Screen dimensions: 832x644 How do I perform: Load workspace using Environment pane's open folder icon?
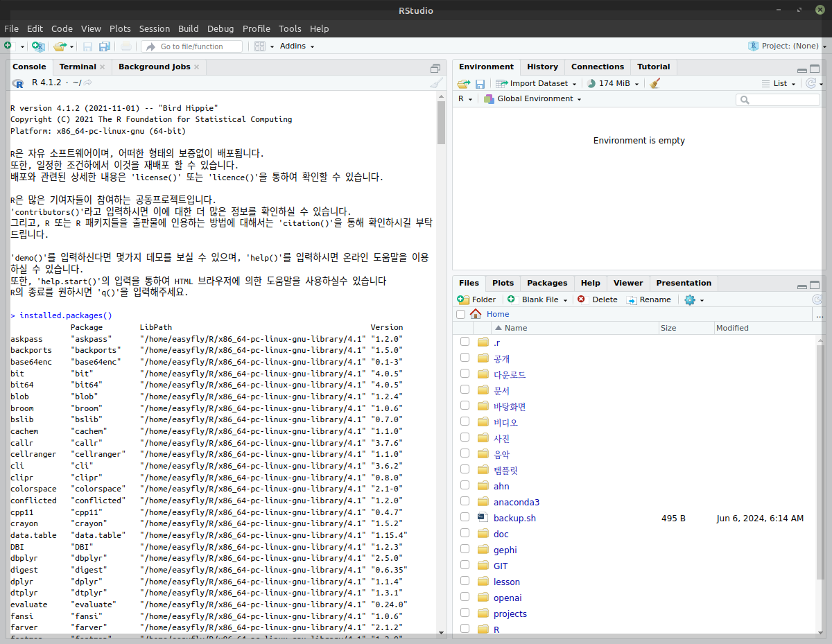[x=463, y=83]
